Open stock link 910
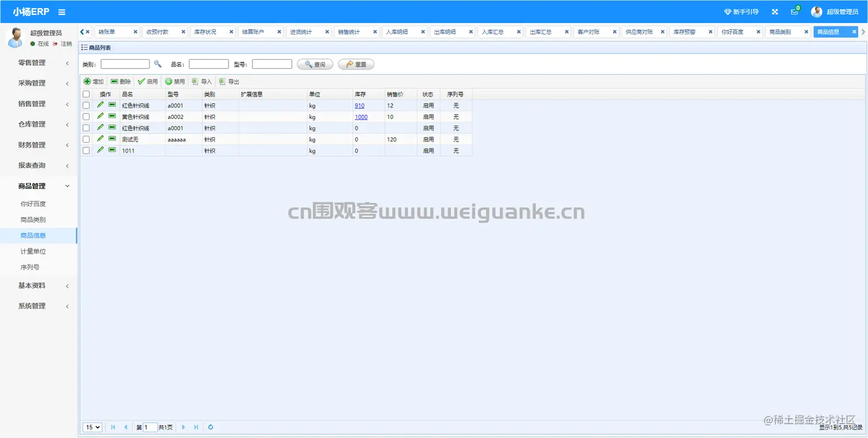 [x=359, y=106]
